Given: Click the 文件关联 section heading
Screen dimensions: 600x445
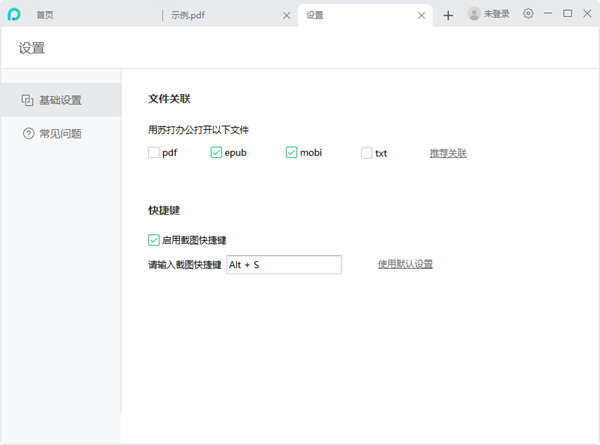Looking at the screenshot, I should pyautogui.click(x=169, y=99).
